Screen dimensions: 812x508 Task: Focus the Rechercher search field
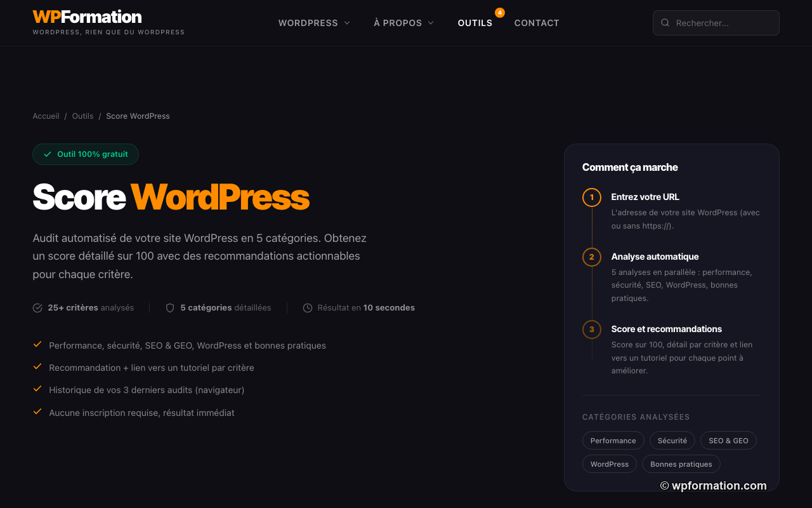[x=716, y=23]
